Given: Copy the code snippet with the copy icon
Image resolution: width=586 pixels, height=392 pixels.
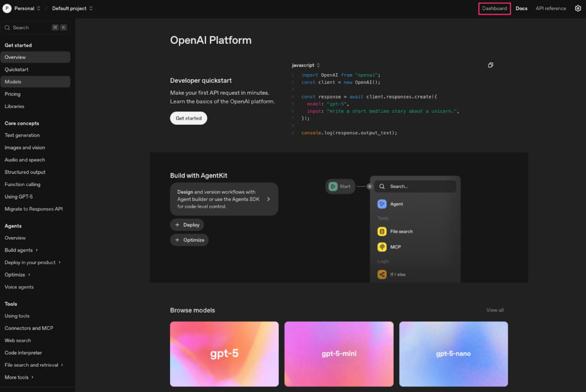Looking at the screenshot, I should (x=490, y=65).
